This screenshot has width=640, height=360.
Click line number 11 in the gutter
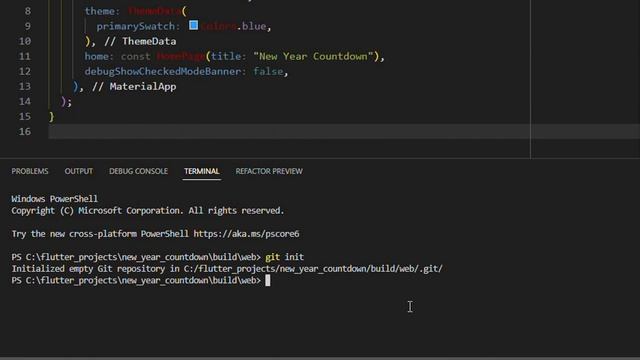pyautogui.click(x=25, y=56)
